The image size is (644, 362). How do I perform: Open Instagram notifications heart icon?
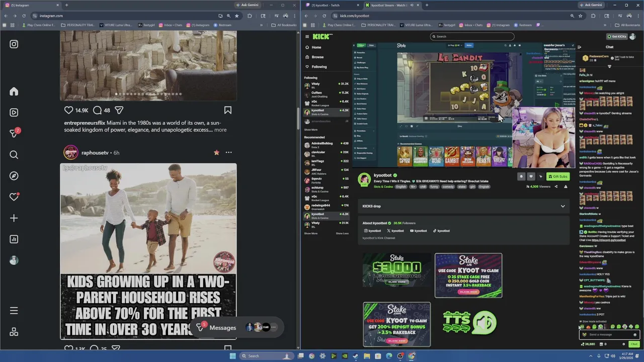point(14,197)
